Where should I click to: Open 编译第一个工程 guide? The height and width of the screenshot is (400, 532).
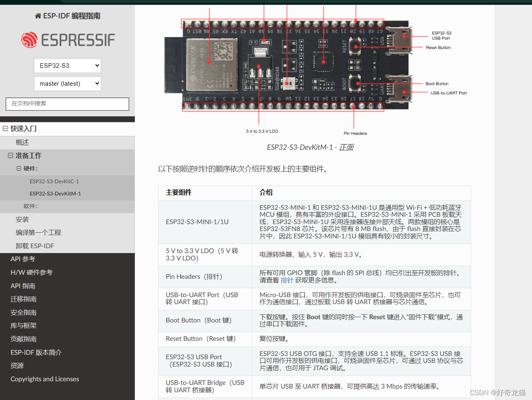coord(38,233)
